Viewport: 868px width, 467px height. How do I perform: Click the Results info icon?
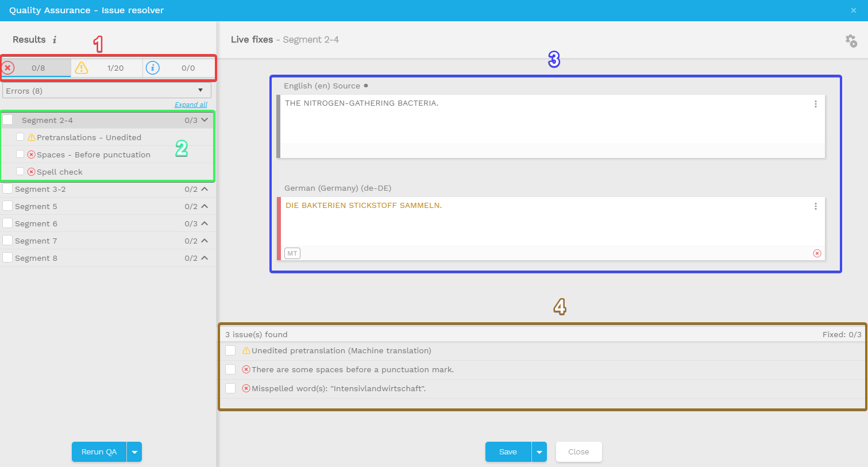[55, 40]
